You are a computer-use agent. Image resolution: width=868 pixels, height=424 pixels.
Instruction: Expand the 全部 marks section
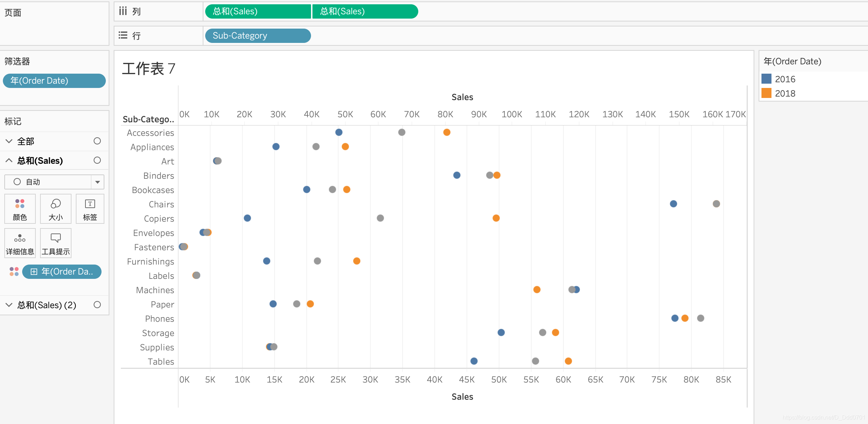click(9, 141)
